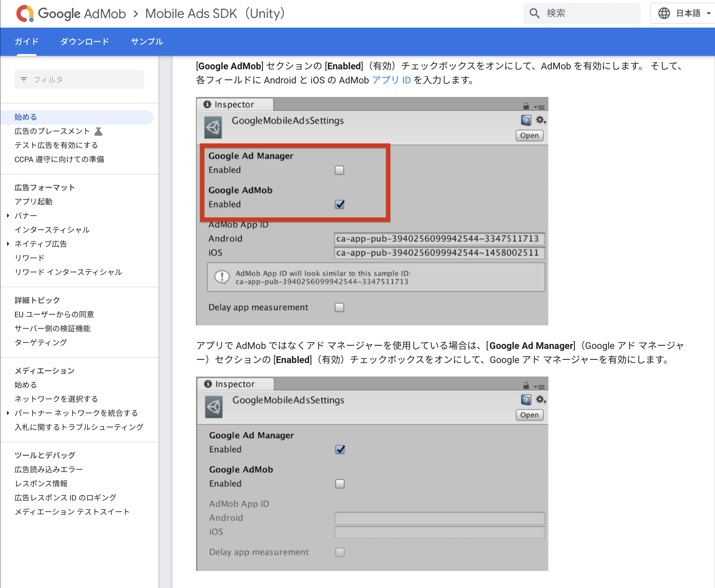Open リワード sidebar page

click(29, 258)
